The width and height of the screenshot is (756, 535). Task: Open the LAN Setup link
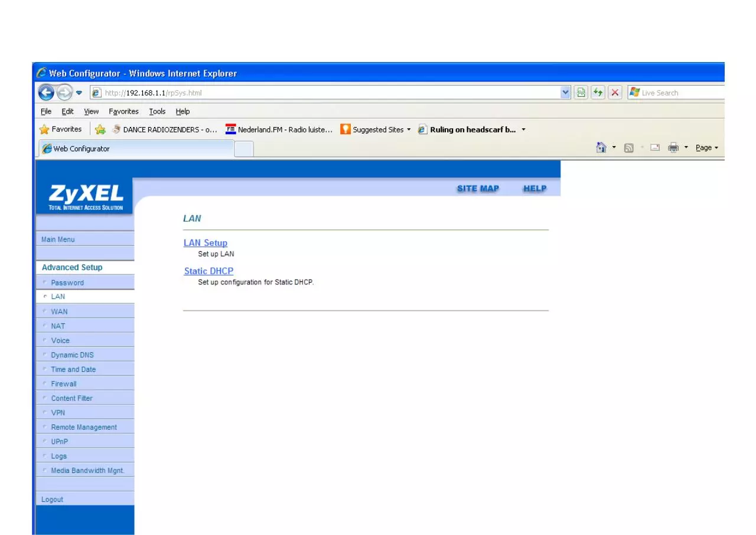[x=206, y=242]
